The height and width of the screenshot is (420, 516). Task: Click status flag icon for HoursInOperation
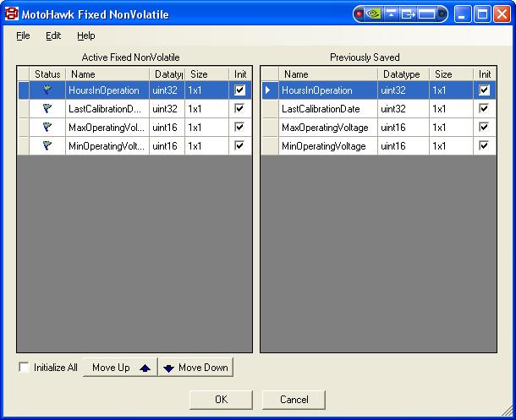point(47,90)
